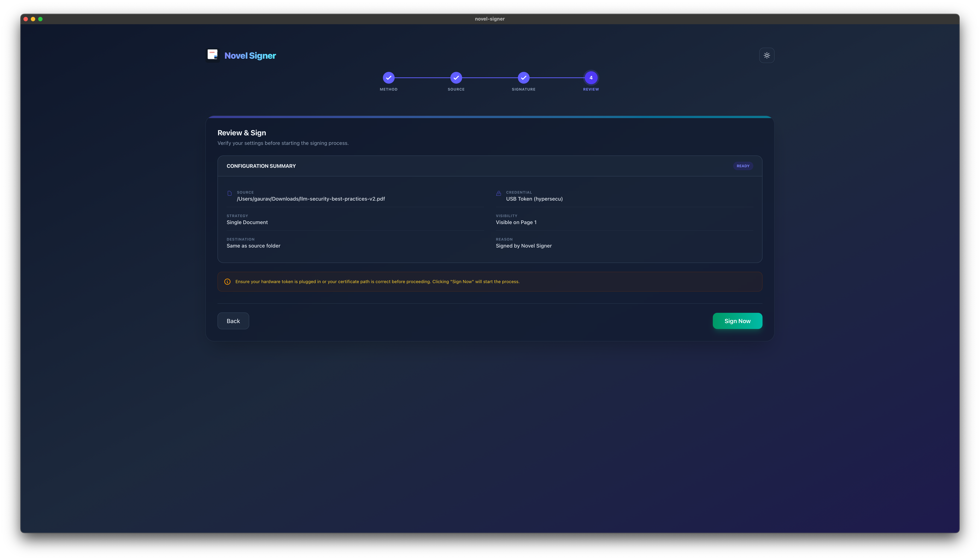Select the Review step circle numbered 4
980x560 pixels.
(591, 78)
